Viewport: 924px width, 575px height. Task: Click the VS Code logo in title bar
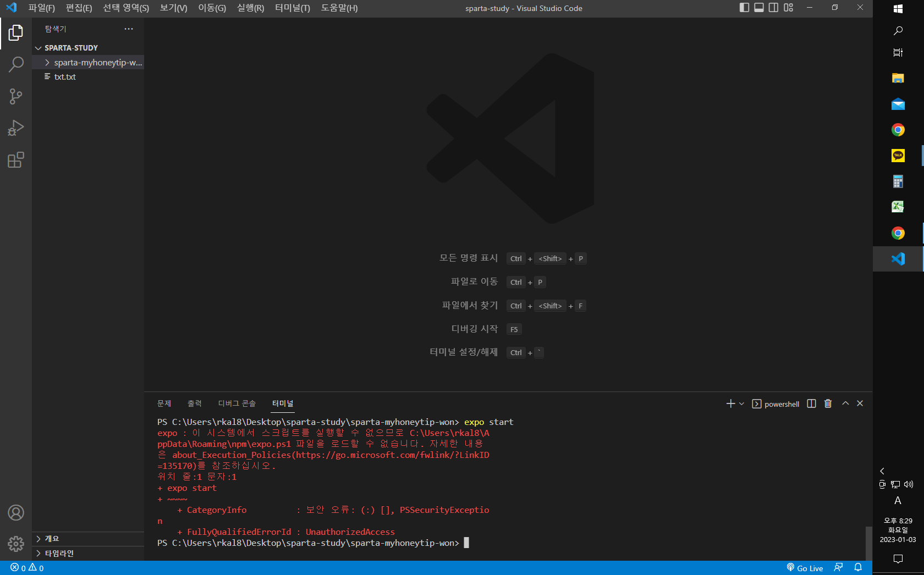[11, 8]
